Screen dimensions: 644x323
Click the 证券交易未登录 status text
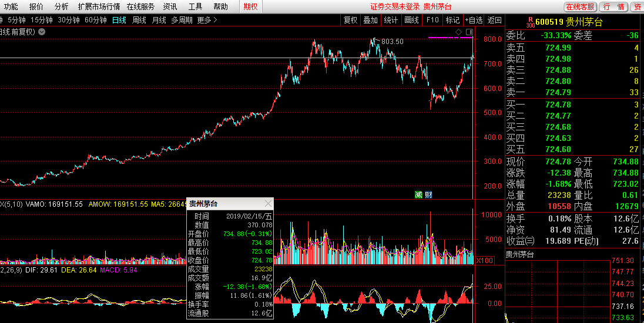(x=395, y=6)
